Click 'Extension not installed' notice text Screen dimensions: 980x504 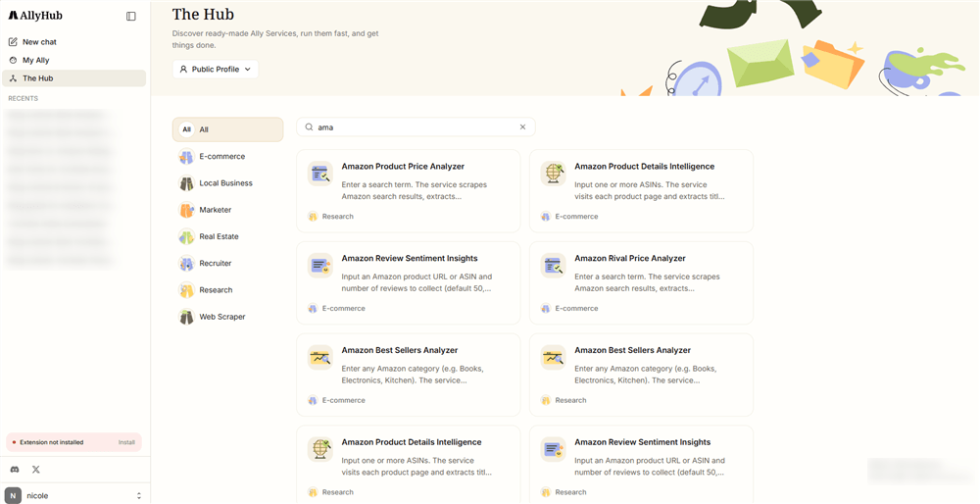point(51,442)
